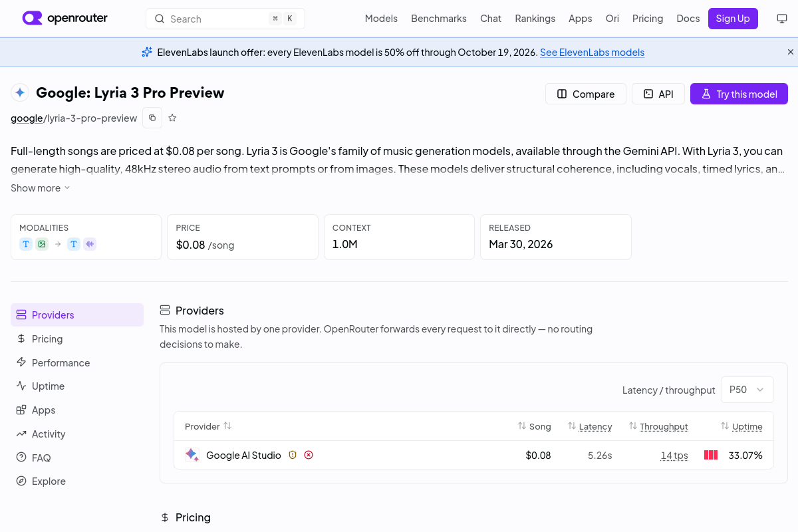Screen dimensions: 798x532
Task: Select Providers in the sidebar
Action: click(77, 315)
